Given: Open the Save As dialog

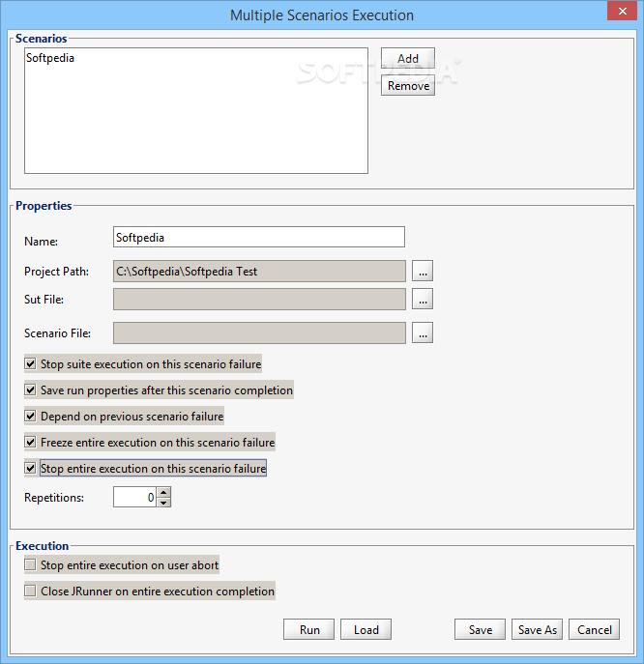Looking at the screenshot, I should pos(537,630).
